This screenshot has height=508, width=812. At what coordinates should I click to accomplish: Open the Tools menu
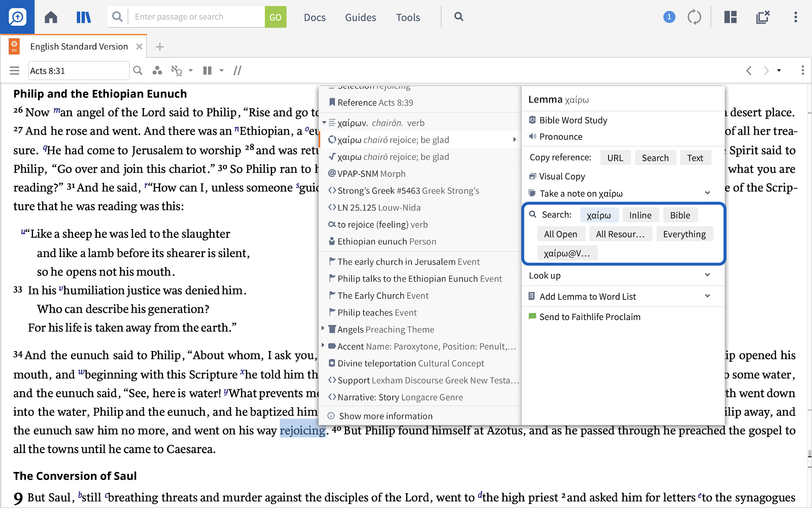[x=408, y=17]
